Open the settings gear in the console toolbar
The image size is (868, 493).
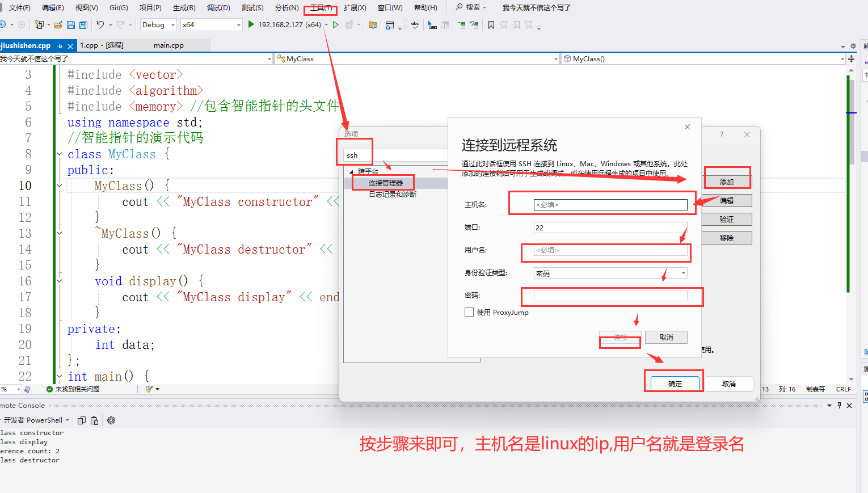click(111, 420)
